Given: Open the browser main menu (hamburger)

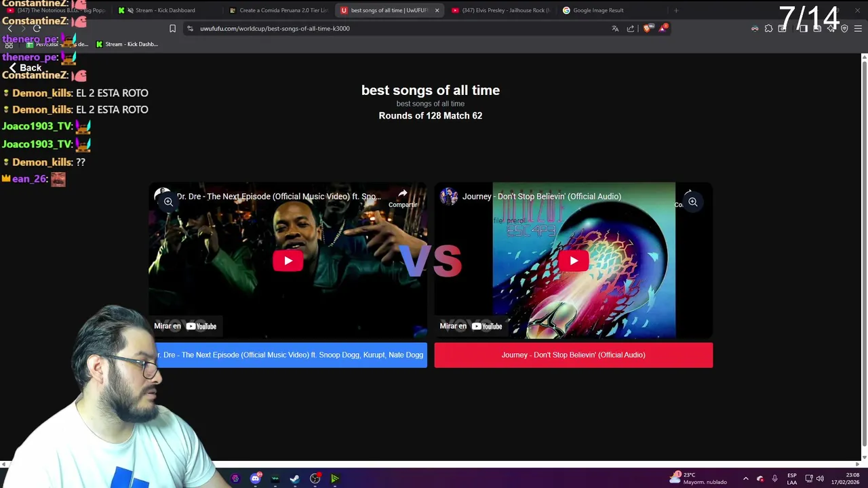Looking at the screenshot, I should click(x=858, y=28).
